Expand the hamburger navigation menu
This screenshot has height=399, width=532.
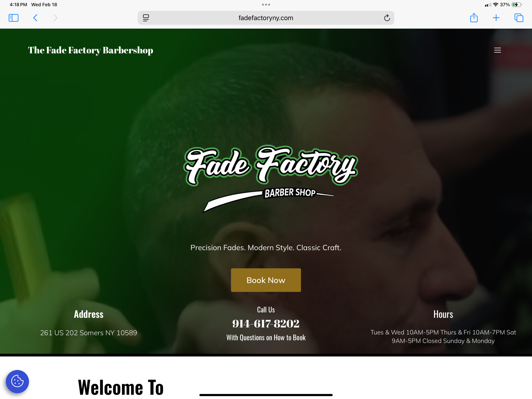(497, 50)
